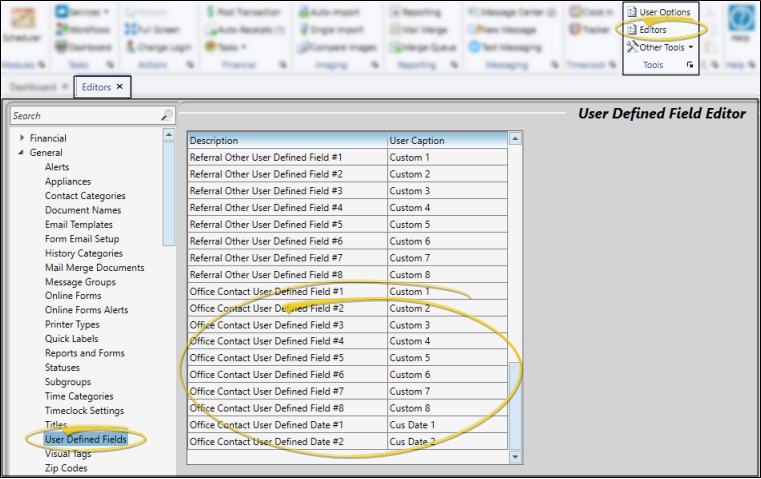Open Contact Categories editor in tree
This screenshot has height=479, width=761.
(85, 196)
